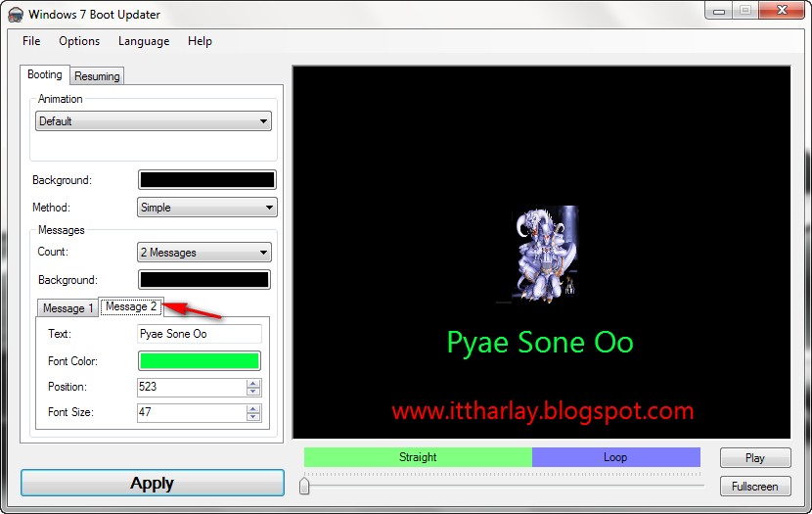The image size is (812, 514).
Task: Click the Windows 7 Boot Updater title icon
Action: [16, 15]
